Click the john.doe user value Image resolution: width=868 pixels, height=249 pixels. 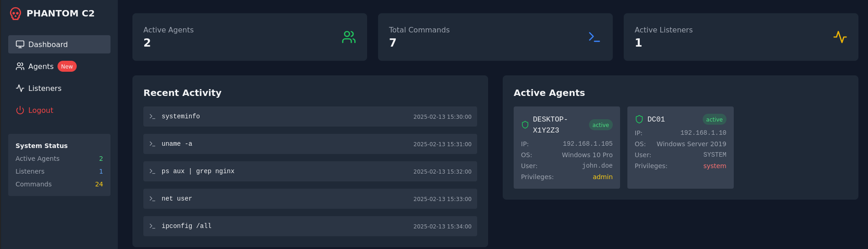[x=597, y=165]
